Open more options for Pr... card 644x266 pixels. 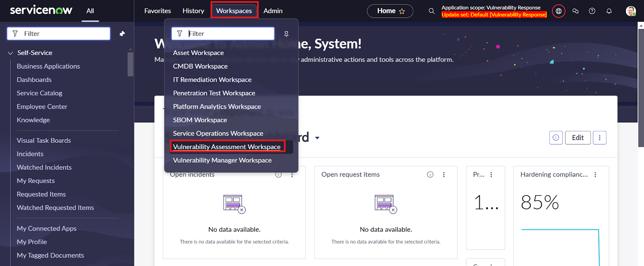coord(491,175)
